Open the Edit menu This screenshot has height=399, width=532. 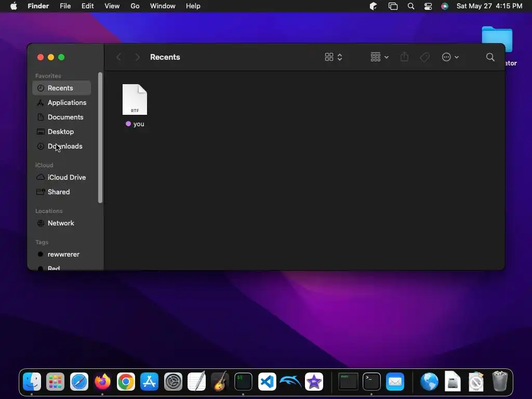pyautogui.click(x=87, y=6)
